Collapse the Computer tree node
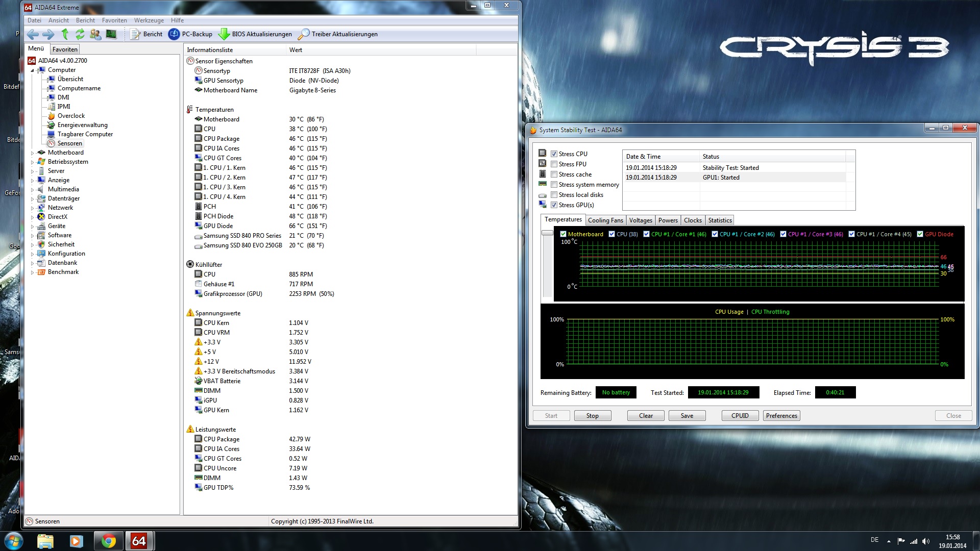 coord(32,70)
